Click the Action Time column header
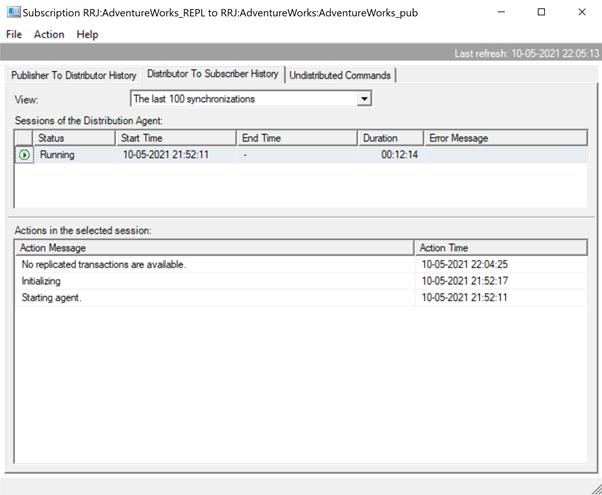Viewport: 602px width, 495px height. (x=501, y=248)
